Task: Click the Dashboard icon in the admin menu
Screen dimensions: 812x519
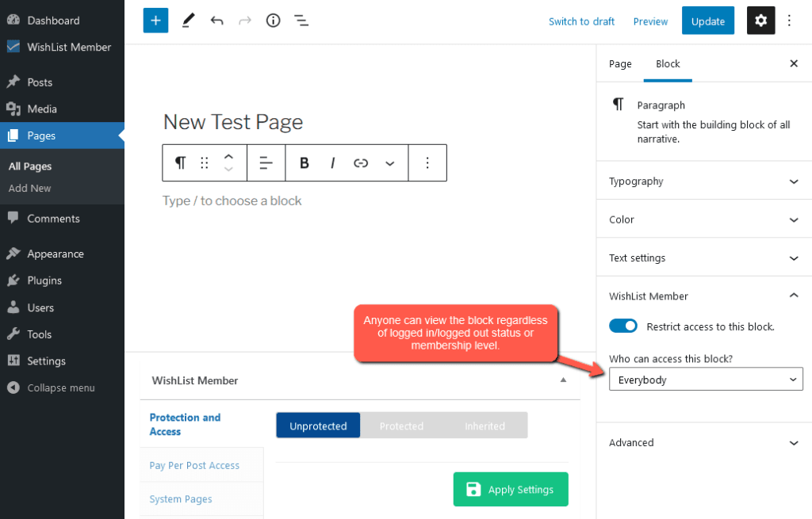Action: click(x=13, y=20)
